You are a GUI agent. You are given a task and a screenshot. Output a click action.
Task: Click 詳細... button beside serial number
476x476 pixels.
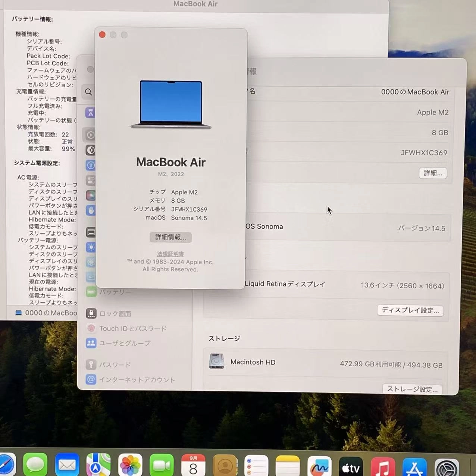coord(433,173)
